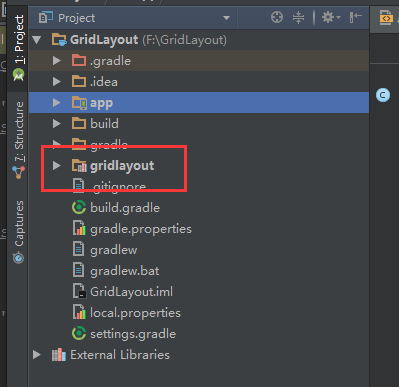This screenshot has height=387, width=399.
Task: Click the gradlew.bat file icon
Action: coord(78,270)
